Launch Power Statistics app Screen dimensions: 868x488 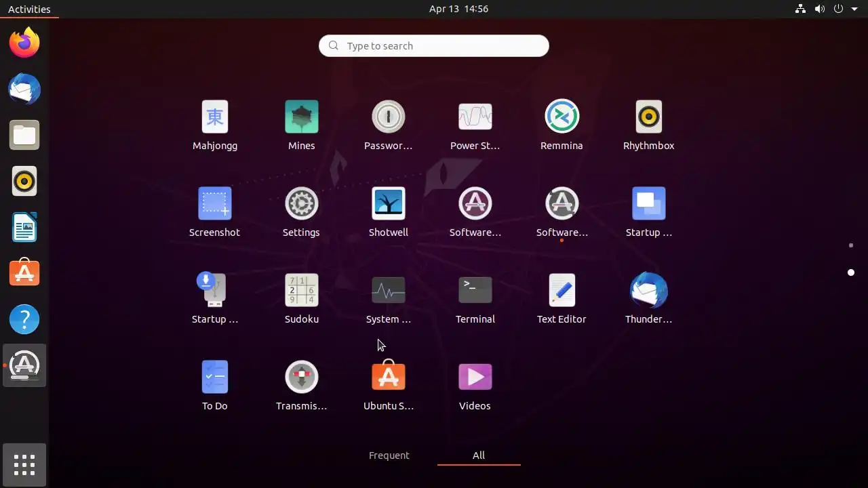(x=475, y=125)
